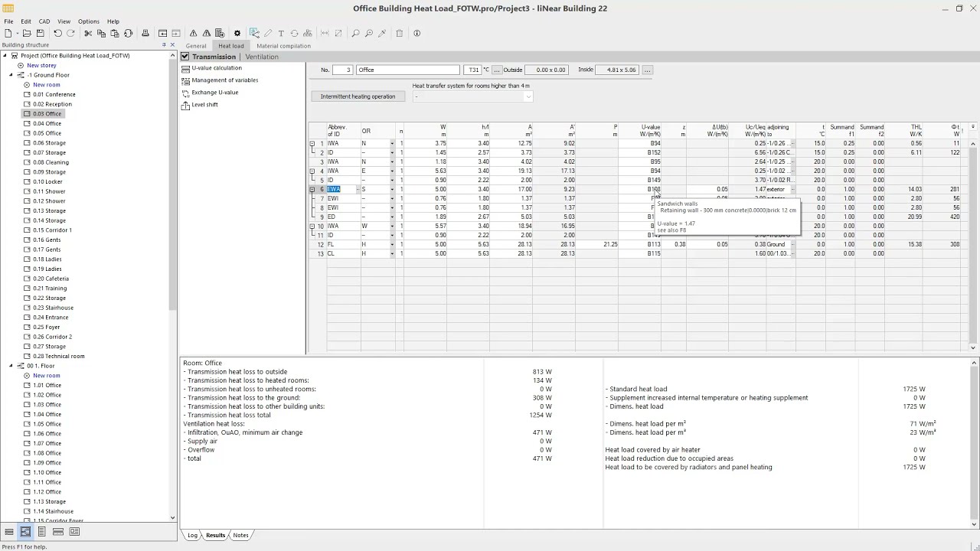Collapse the 00 1. Floor node
Viewport: 980px width, 551px height.
point(11,366)
